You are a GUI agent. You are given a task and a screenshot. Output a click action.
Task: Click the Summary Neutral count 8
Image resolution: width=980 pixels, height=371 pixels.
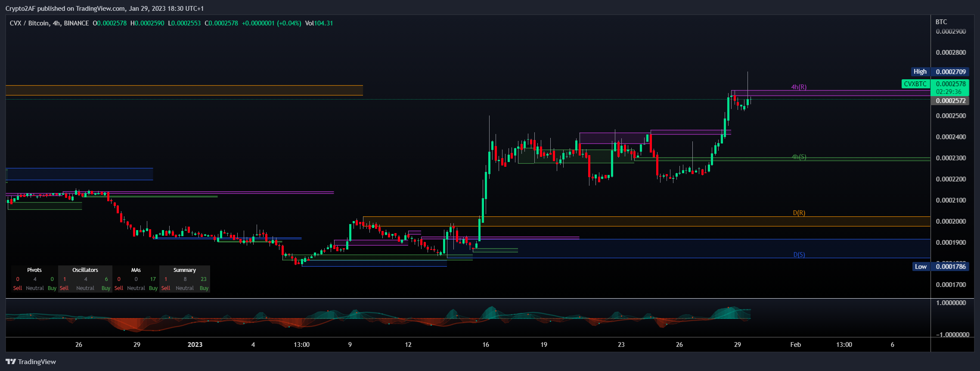(185, 279)
